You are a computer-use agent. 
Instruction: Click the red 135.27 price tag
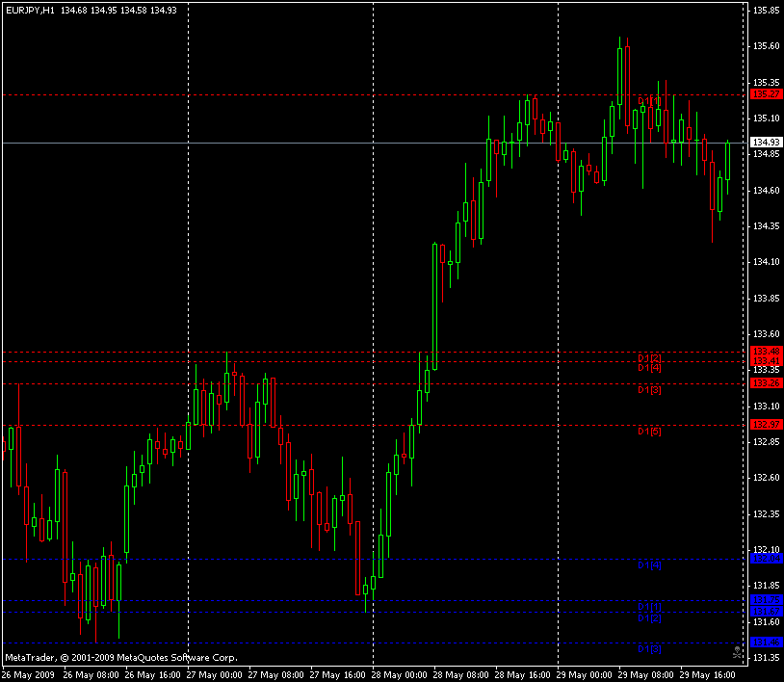767,94
